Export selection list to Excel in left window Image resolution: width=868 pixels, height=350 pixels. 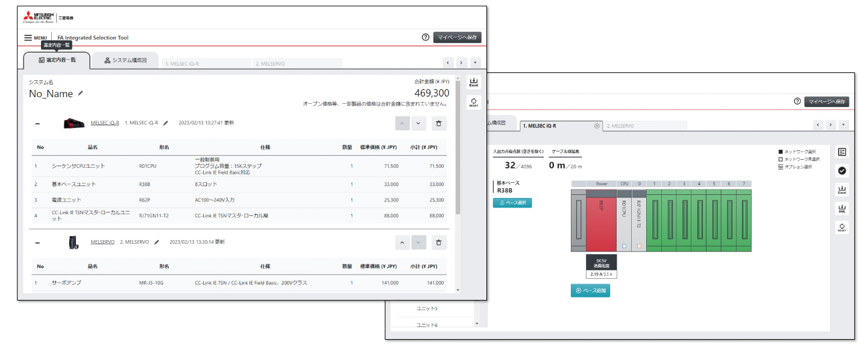(473, 82)
